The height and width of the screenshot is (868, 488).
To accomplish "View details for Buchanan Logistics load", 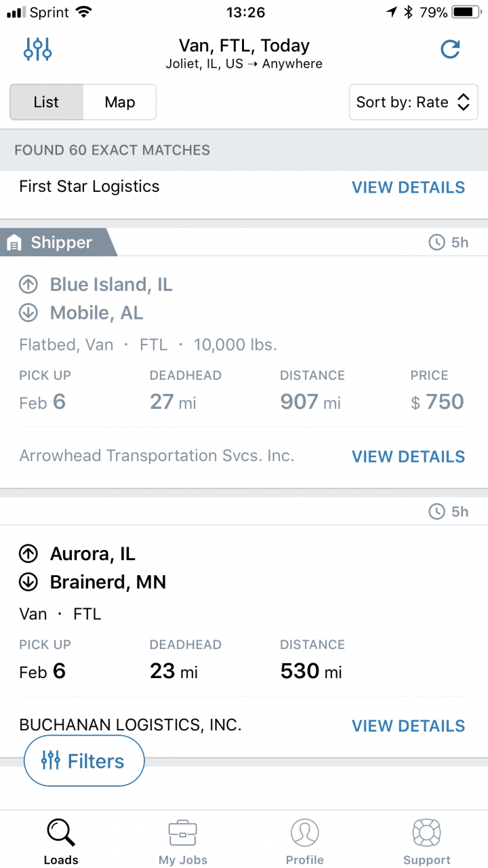I will (x=408, y=726).
